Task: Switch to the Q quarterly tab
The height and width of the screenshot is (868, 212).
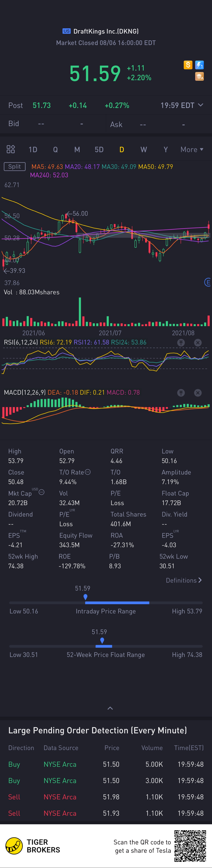Action: 56,150
